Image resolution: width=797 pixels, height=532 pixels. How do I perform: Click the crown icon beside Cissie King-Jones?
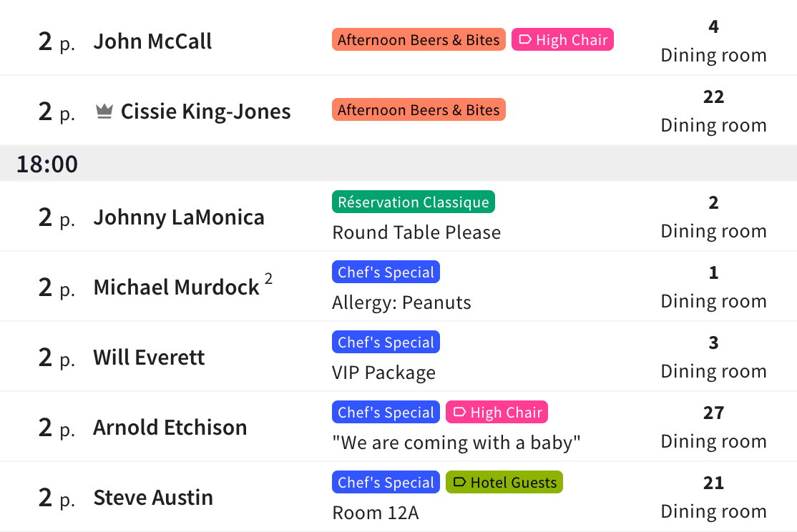click(x=104, y=112)
